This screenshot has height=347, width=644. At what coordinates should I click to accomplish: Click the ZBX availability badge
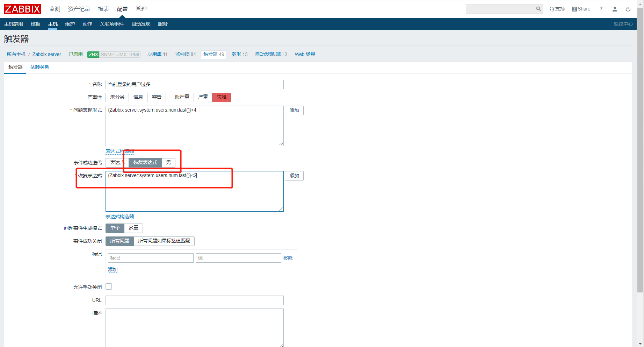coord(93,55)
